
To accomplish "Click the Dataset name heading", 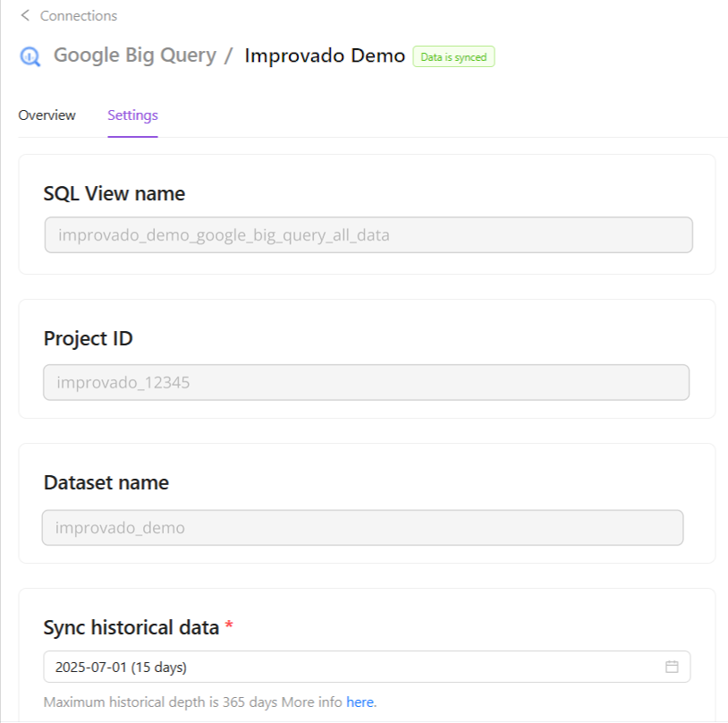I will pos(106,483).
